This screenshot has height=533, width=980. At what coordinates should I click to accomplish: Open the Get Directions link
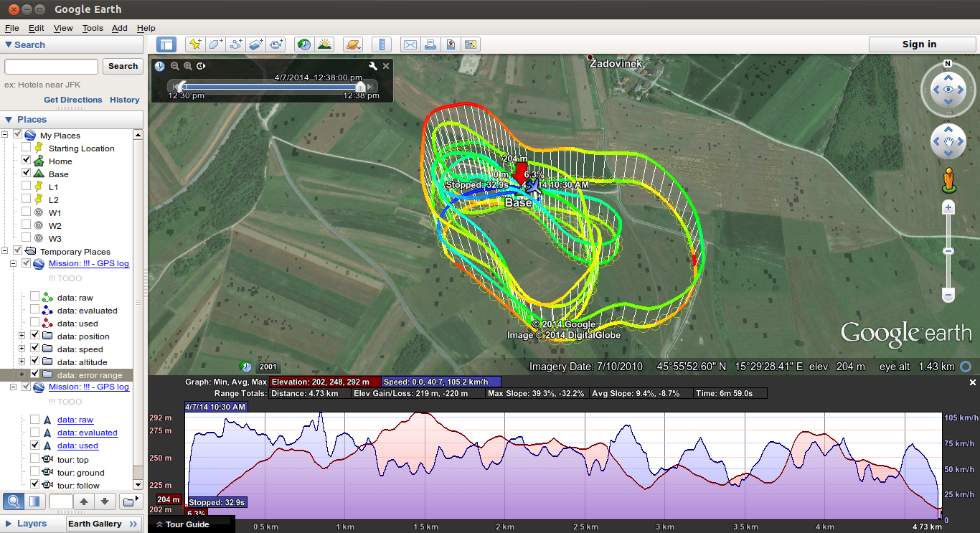pyautogui.click(x=73, y=100)
